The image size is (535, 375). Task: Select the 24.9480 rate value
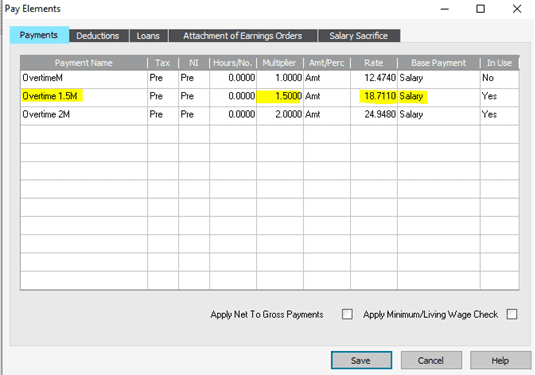374,115
